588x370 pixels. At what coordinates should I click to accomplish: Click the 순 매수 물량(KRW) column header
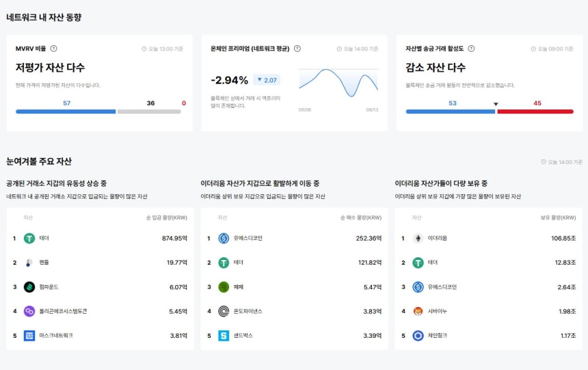[361, 217]
